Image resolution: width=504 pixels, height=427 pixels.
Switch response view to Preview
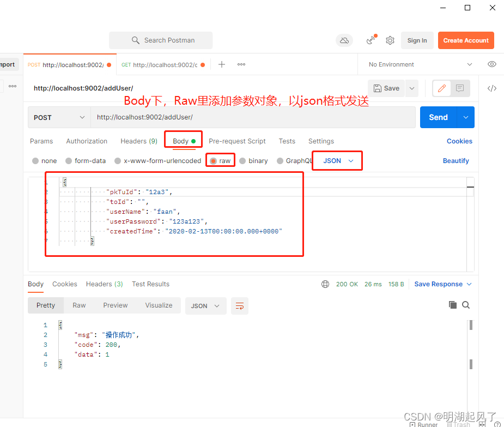pos(116,305)
